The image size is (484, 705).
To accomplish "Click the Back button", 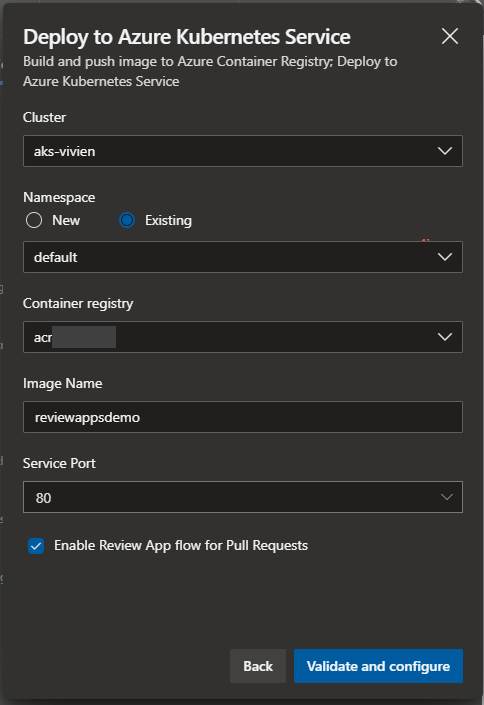I will coord(258,666).
